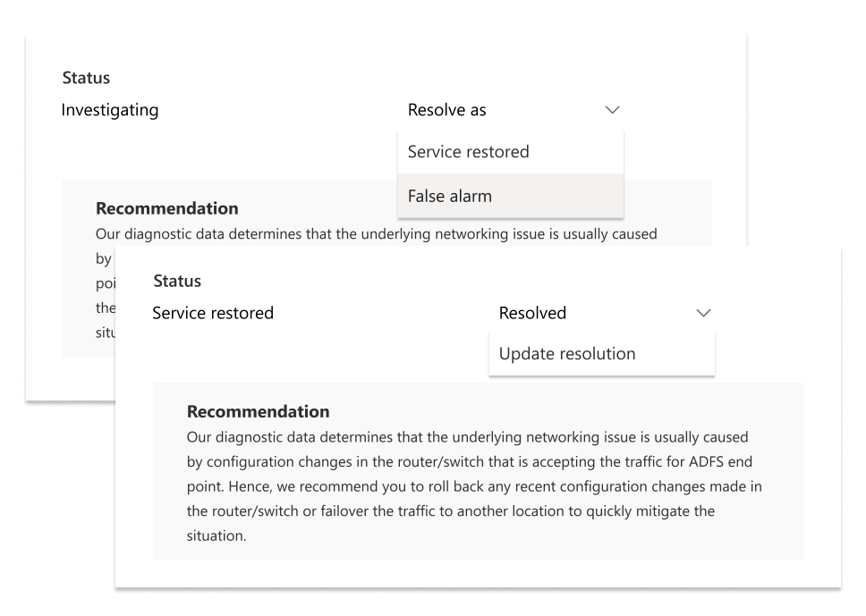866x616 pixels.
Task: Open the "Resolve as" dropdown
Action: pos(510,110)
